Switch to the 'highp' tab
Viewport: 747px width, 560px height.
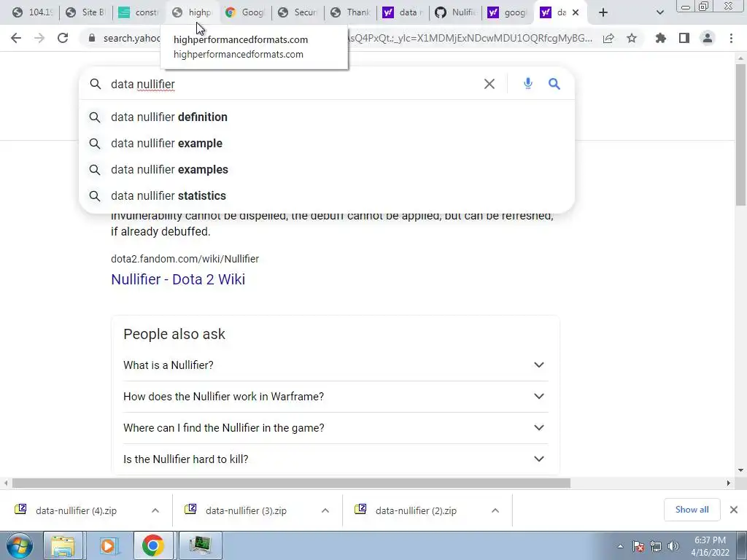[192, 12]
